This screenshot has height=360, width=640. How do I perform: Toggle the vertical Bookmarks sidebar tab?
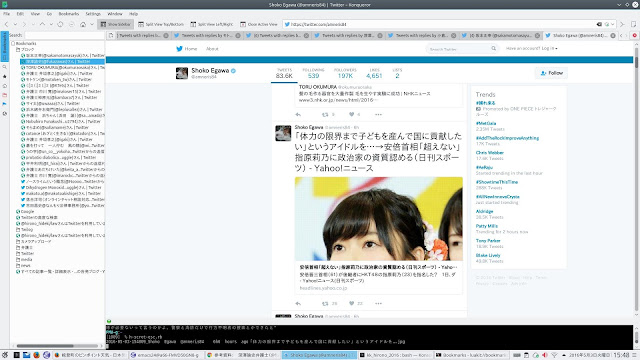[x=4, y=47]
